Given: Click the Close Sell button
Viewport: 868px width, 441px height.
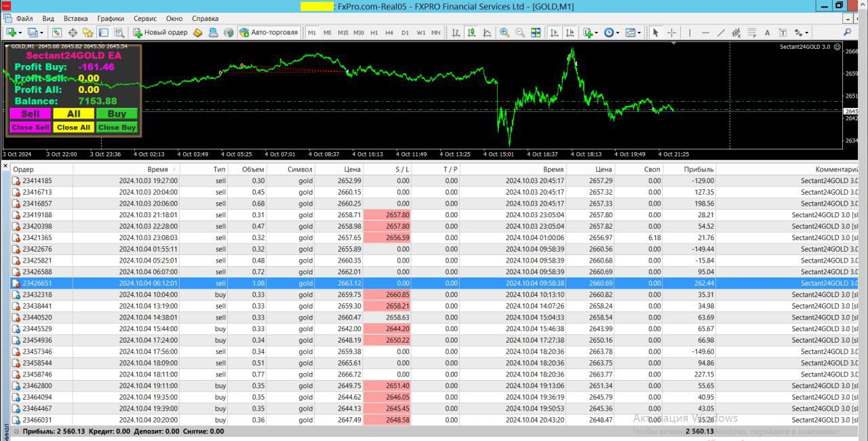Looking at the screenshot, I should click(x=31, y=127).
